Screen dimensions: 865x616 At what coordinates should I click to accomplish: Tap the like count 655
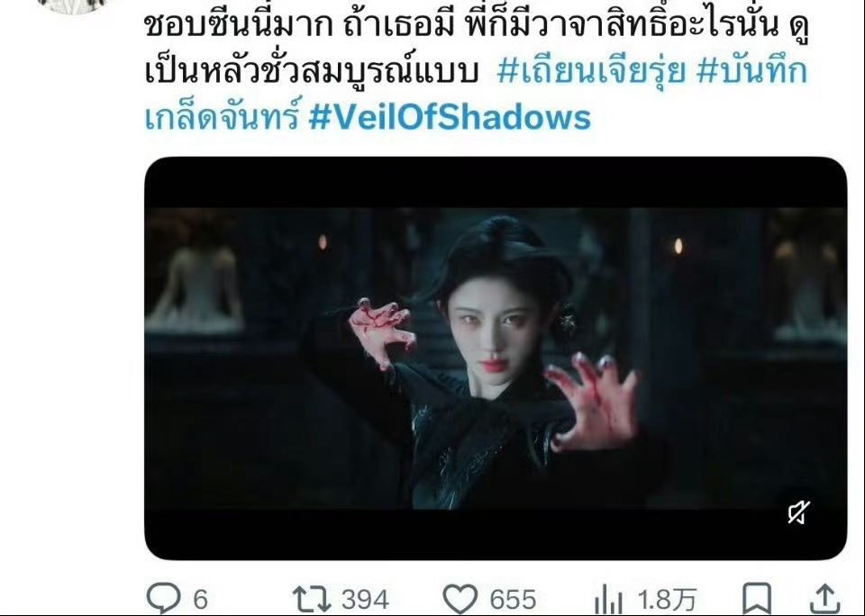(513, 600)
